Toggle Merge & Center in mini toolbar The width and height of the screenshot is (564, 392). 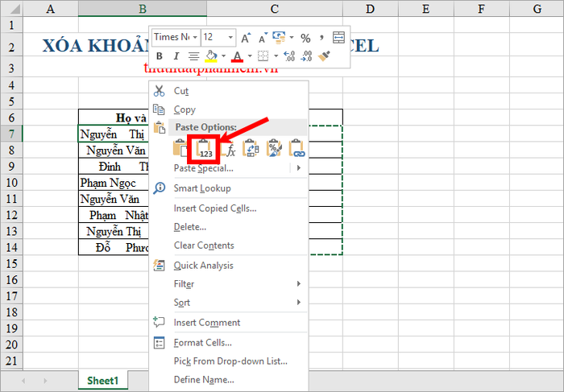(x=339, y=37)
